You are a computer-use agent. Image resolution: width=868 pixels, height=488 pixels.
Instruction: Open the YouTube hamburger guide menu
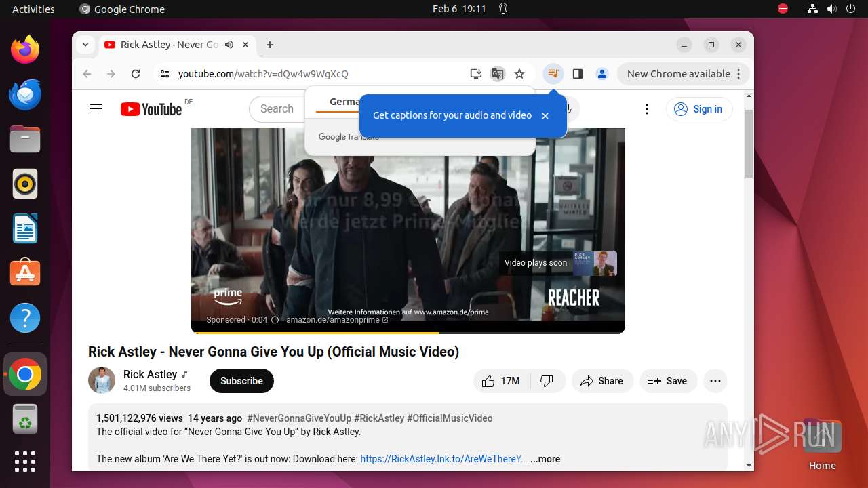pos(96,109)
